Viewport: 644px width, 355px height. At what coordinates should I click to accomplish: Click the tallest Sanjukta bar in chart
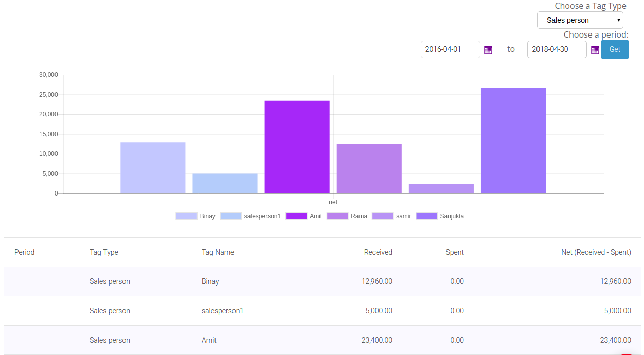513,141
